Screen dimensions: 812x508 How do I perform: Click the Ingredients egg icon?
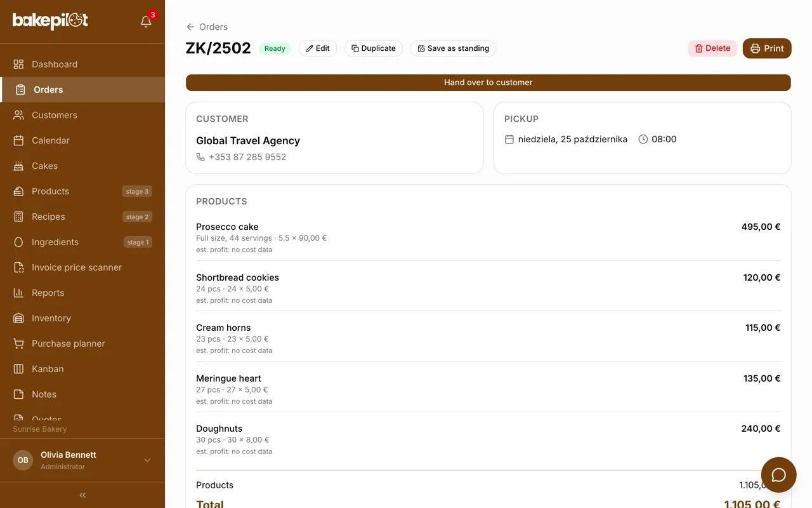tap(19, 242)
